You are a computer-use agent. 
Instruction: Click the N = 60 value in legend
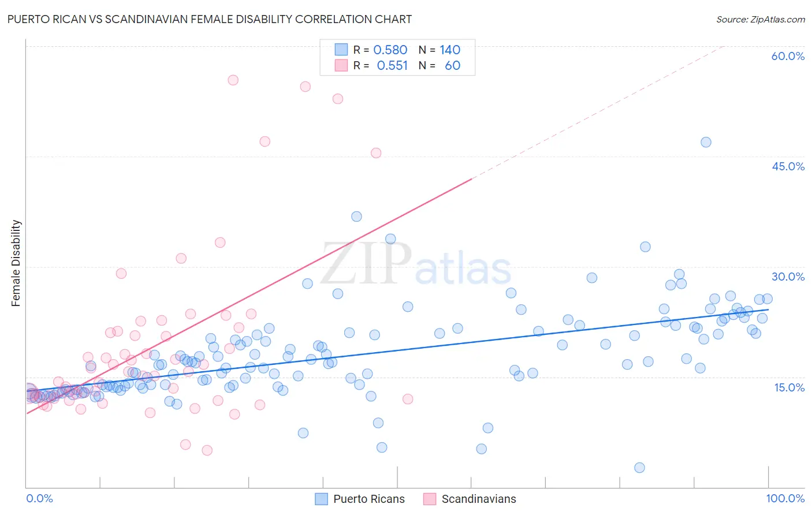point(439,65)
